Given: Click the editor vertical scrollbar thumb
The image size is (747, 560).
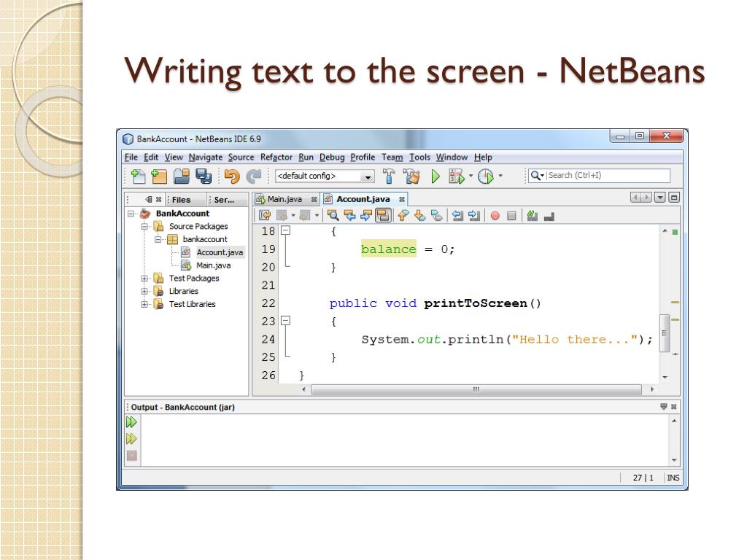Looking at the screenshot, I should pos(664,333).
